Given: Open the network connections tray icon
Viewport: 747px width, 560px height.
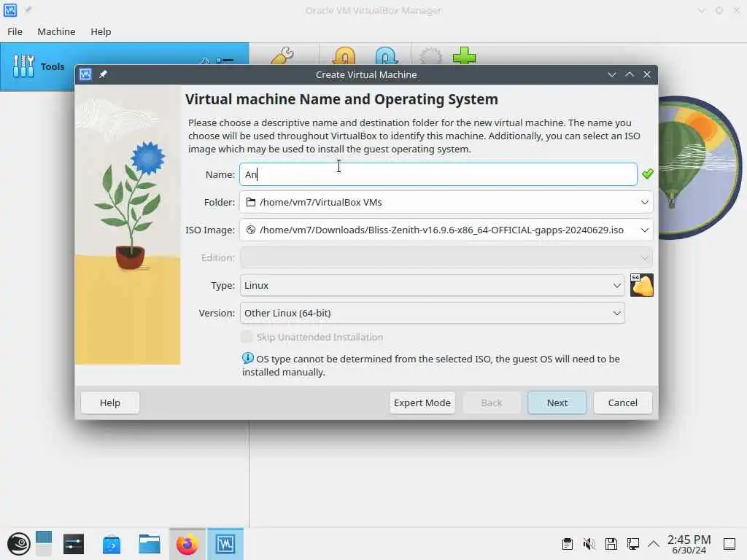Looking at the screenshot, I should tap(633, 544).
